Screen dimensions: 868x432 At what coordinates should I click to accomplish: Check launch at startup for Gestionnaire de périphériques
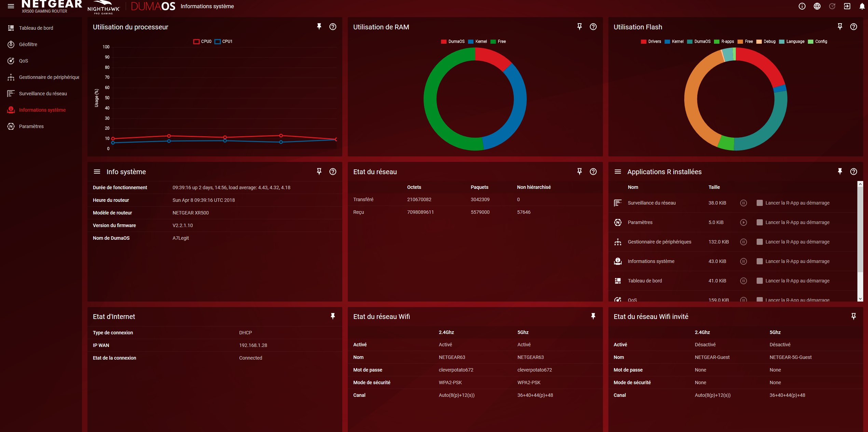(759, 242)
